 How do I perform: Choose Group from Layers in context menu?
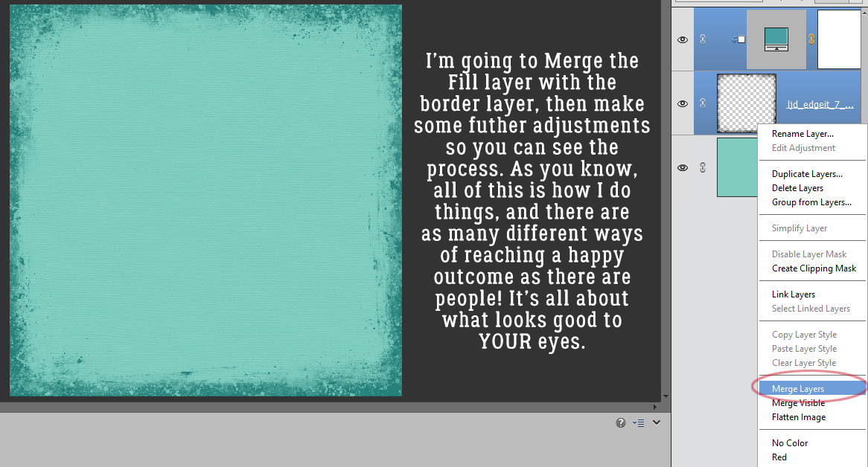[811, 202]
